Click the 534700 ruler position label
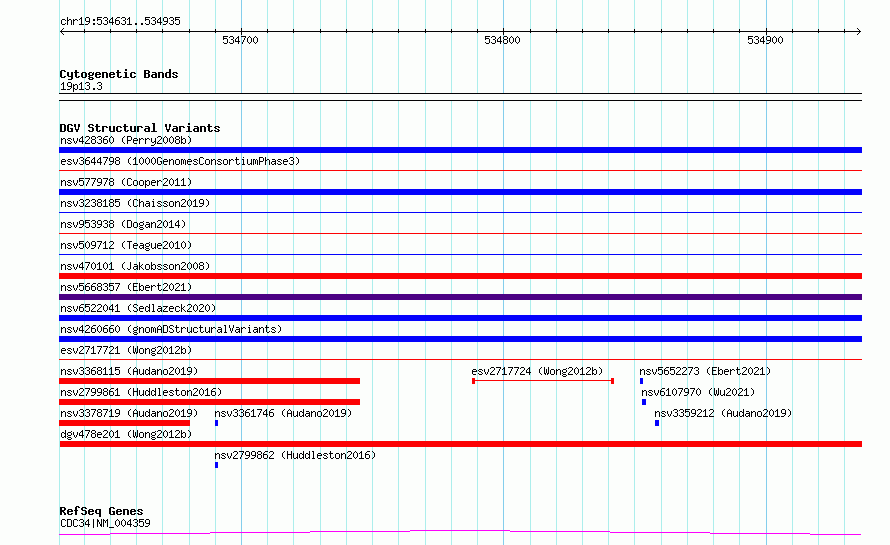Viewport: 890px width, 545px height. 240,40
